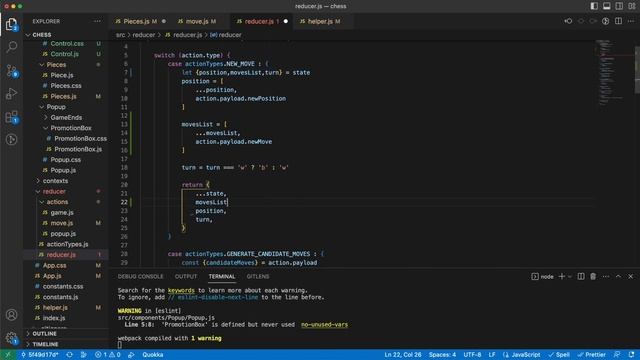Open editor more actions ellipsis

coord(631,21)
